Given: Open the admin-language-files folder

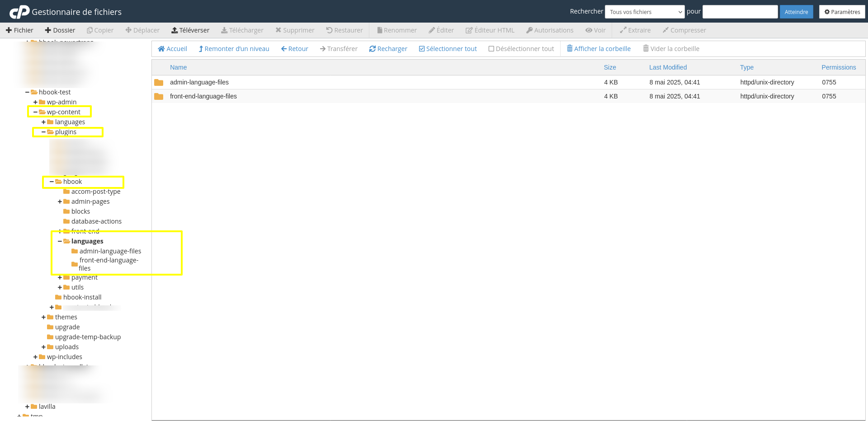Looking at the screenshot, I should pos(199,82).
